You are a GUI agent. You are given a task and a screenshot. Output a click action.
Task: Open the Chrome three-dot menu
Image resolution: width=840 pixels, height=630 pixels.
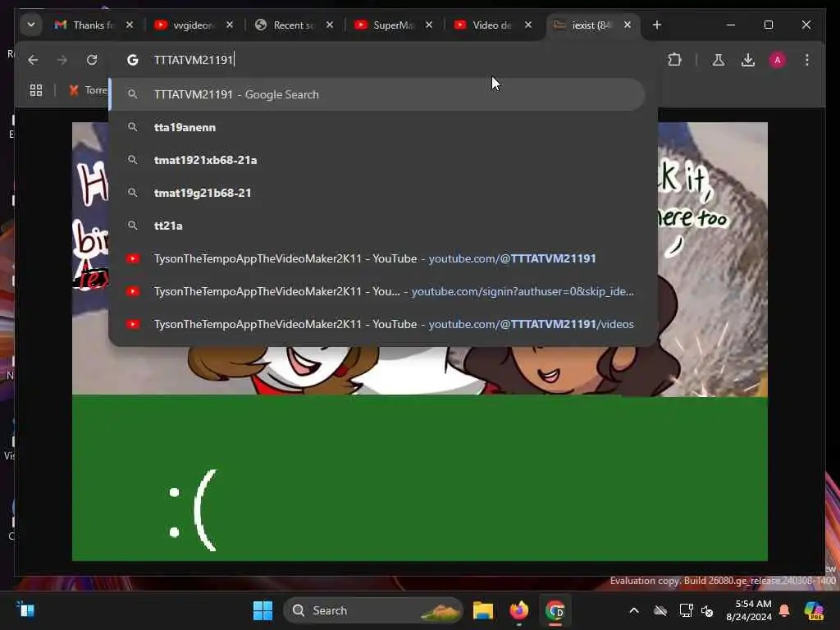coord(807,60)
